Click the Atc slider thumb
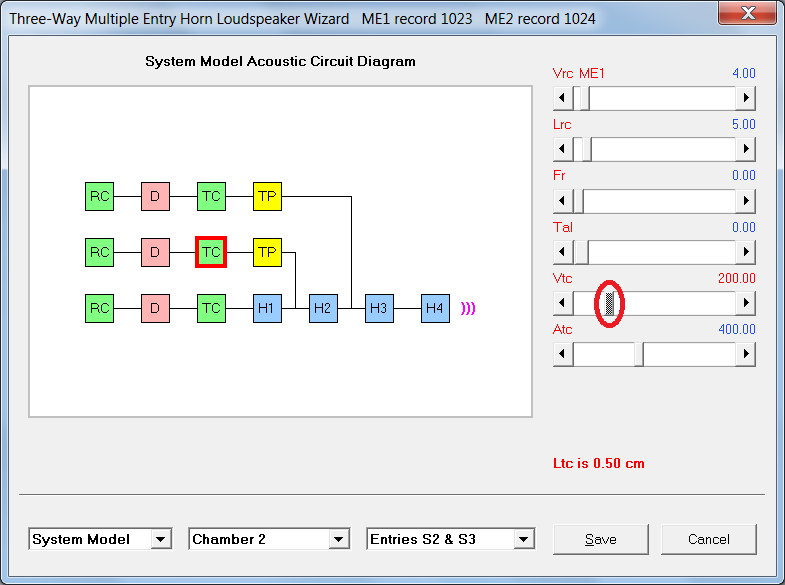Screen dimensions: 785x585 pyautogui.click(x=639, y=354)
